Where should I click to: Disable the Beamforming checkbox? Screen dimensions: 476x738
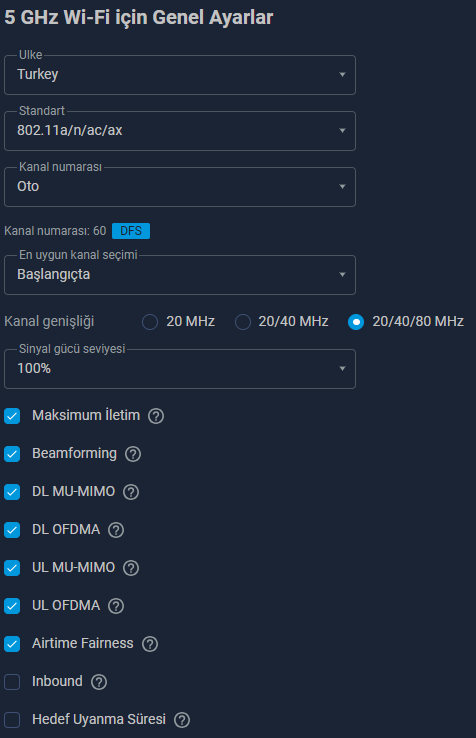coord(12,454)
